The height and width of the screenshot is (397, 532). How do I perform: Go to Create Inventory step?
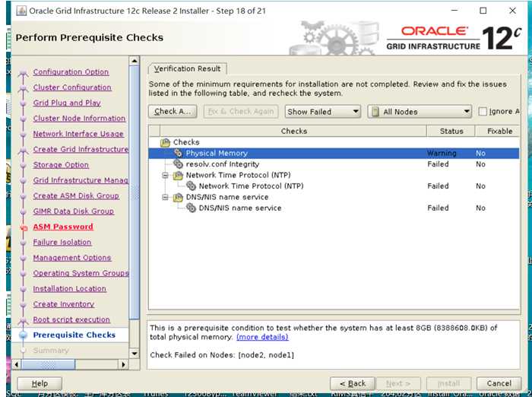(64, 304)
